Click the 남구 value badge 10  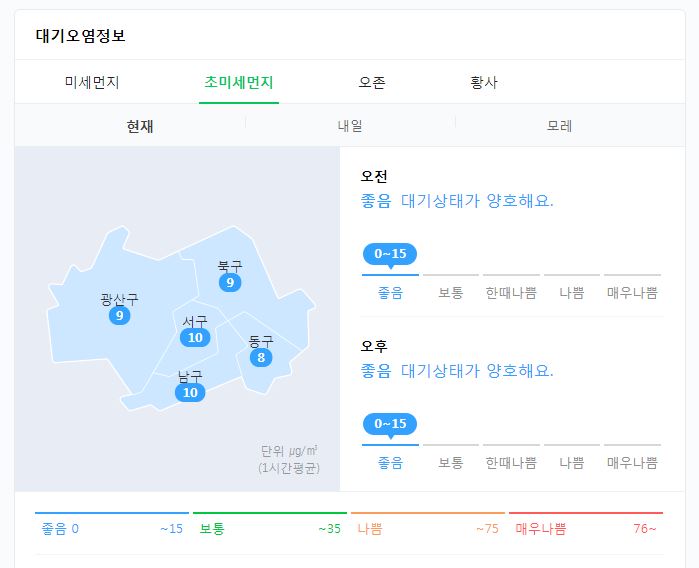click(x=190, y=393)
